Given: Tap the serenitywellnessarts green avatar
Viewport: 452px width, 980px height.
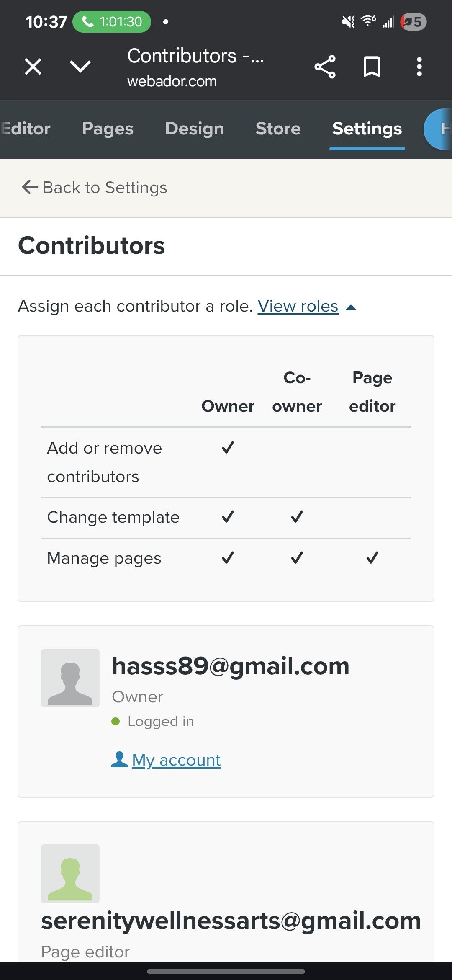Looking at the screenshot, I should 70,874.
